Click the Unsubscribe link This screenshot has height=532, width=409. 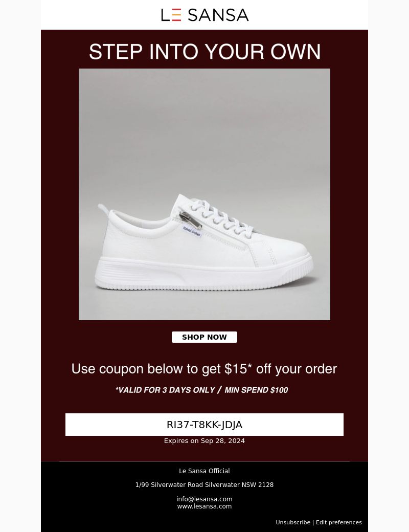(x=293, y=522)
